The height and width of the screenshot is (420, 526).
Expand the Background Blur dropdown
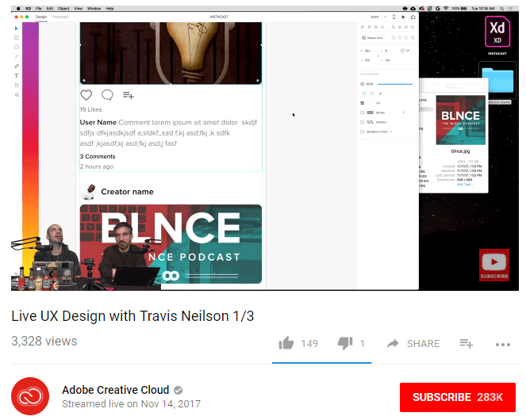point(389,132)
